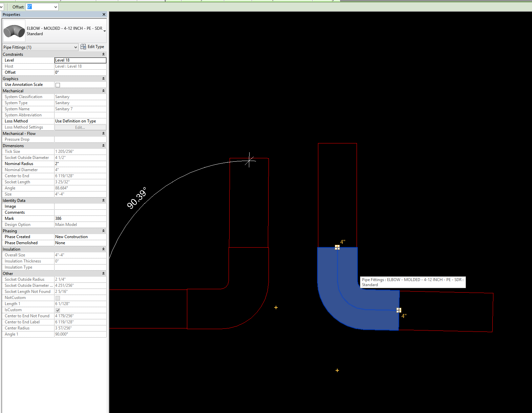Click the Loss Method value field
This screenshot has height=413, width=532.
80,121
